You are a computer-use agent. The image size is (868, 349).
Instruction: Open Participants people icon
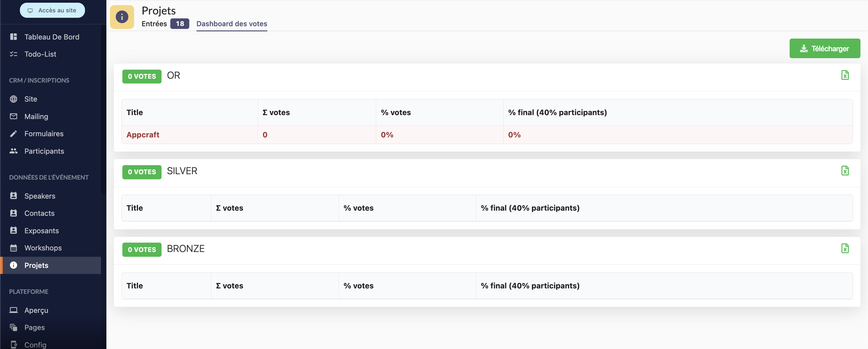pos(14,151)
